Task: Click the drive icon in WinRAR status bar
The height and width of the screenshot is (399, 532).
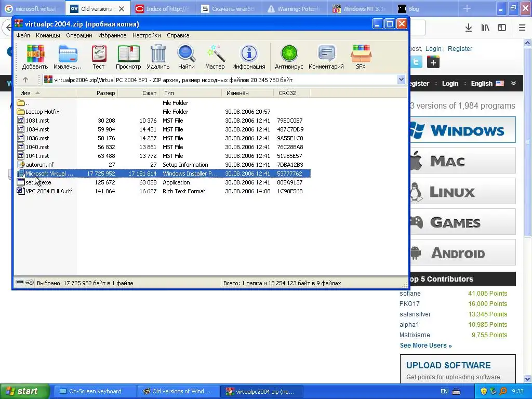Action: tap(20, 282)
